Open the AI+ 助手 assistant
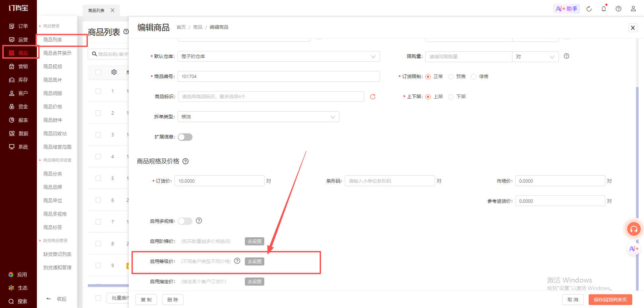Screen dimensions: 644x308 pos(567,9)
